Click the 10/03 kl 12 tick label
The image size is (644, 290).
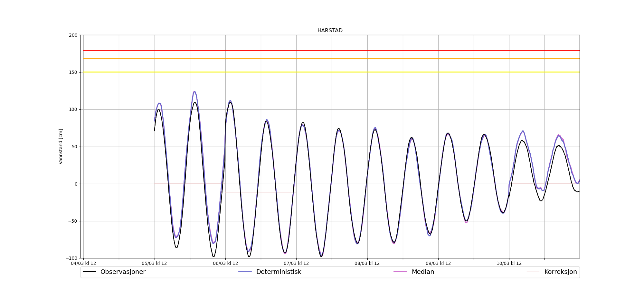click(x=509, y=264)
